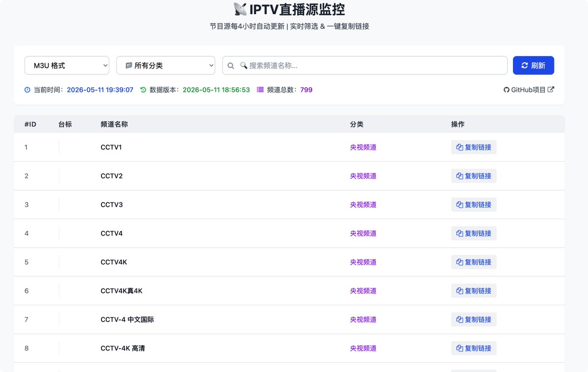Click the copy icon in the CCTV4K真4K row
This screenshot has width=588, height=372.
(460, 291)
